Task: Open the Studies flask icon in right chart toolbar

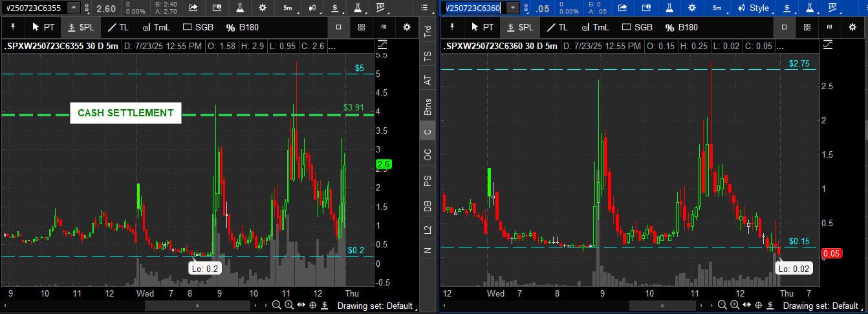Action: pyautogui.click(x=669, y=8)
